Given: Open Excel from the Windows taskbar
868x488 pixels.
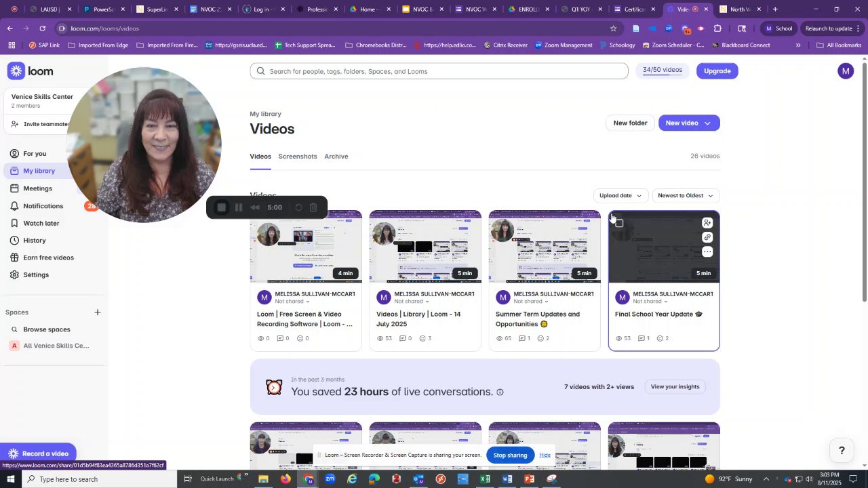Looking at the screenshot, I should point(485,479).
